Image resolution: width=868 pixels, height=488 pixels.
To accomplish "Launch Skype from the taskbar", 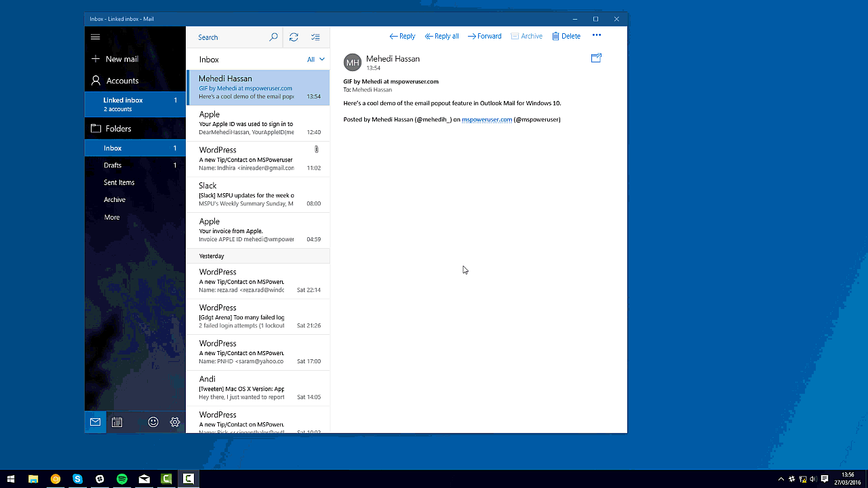I will [77, 479].
